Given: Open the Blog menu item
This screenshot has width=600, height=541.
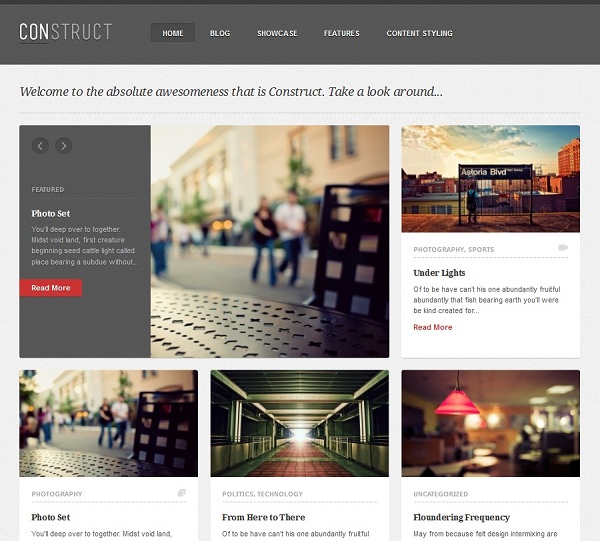Looking at the screenshot, I should click(220, 33).
